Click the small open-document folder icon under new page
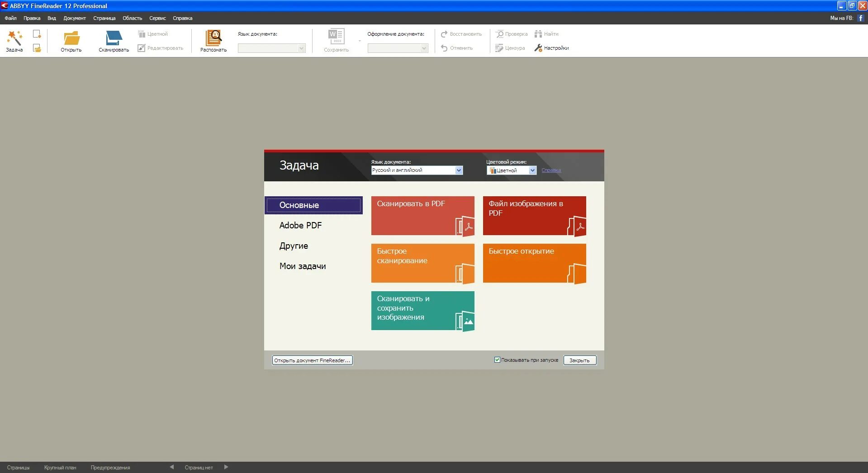Viewport: 868px width, 473px height. pos(37,48)
